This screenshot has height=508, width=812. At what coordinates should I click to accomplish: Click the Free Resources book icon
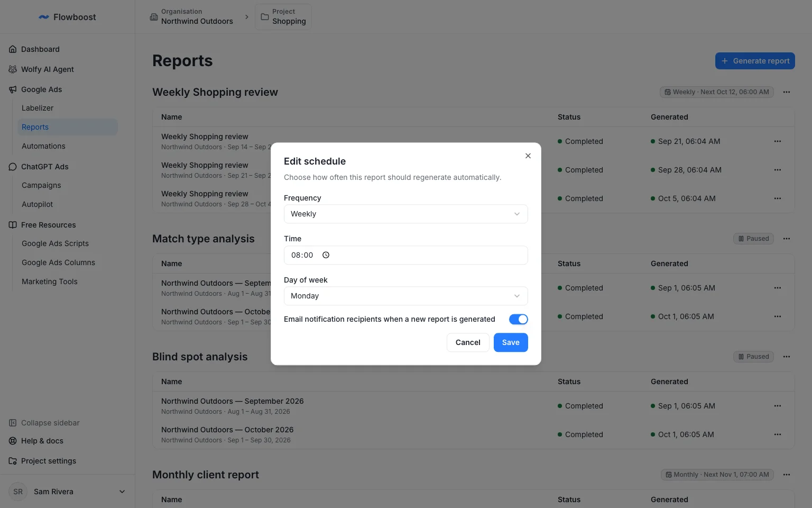click(x=13, y=225)
